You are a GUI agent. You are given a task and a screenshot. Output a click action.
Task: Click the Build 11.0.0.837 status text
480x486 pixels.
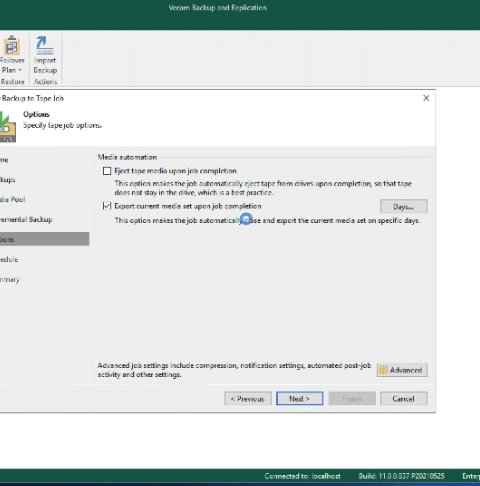[x=401, y=476]
